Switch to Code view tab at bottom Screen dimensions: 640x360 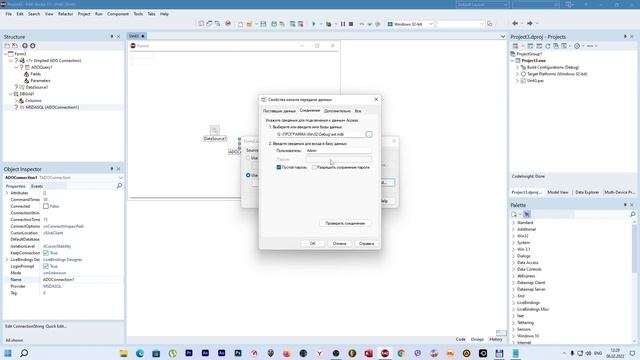pyautogui.click(x=460, y=339)
